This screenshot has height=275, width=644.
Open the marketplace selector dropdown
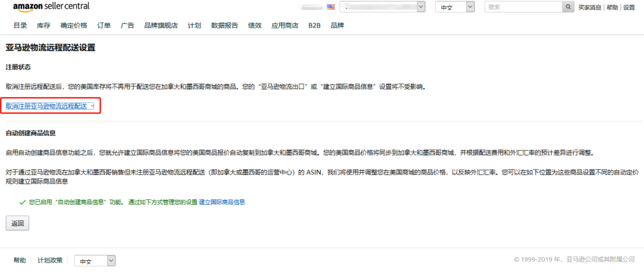(383, 7)
